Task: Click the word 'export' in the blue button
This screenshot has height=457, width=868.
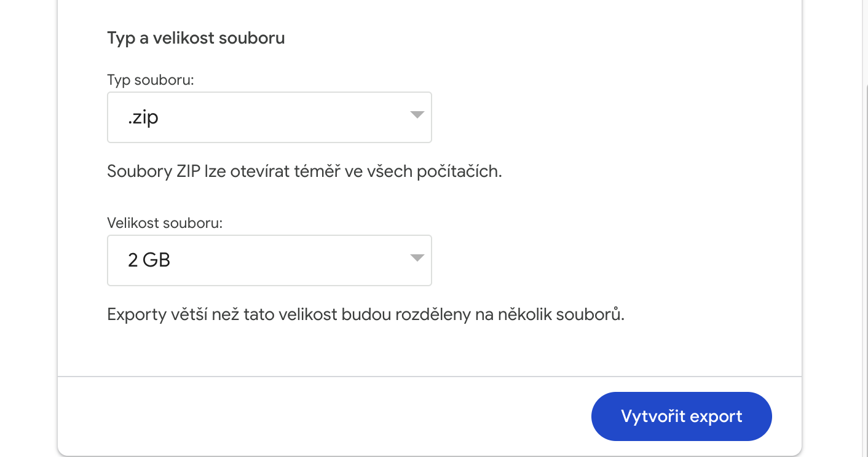Action: click(716, 416)
